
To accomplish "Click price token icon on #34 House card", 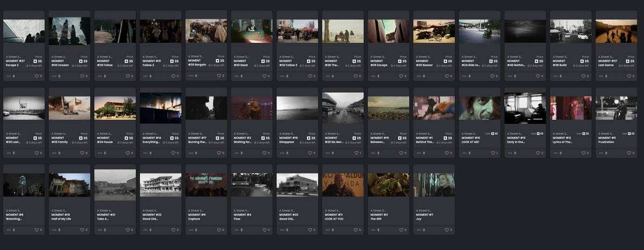I will (x=126, y=138).
